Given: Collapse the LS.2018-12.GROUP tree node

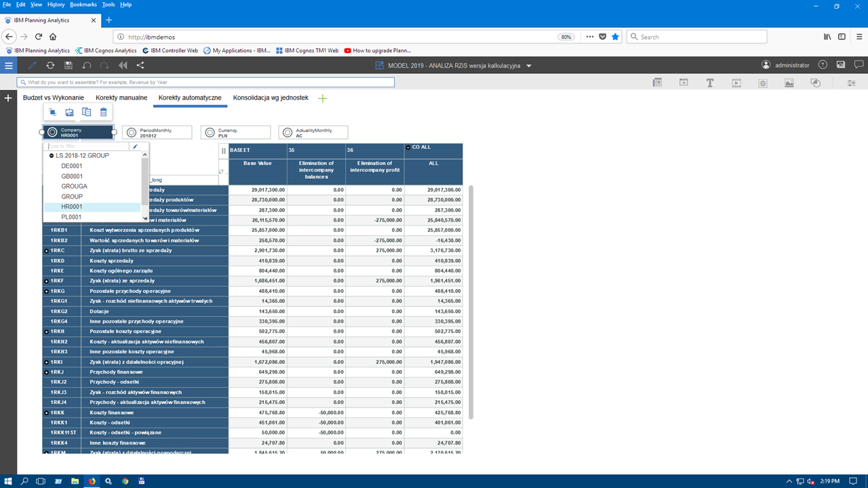Looking at the screenshot, I should (x=52, y=155).
